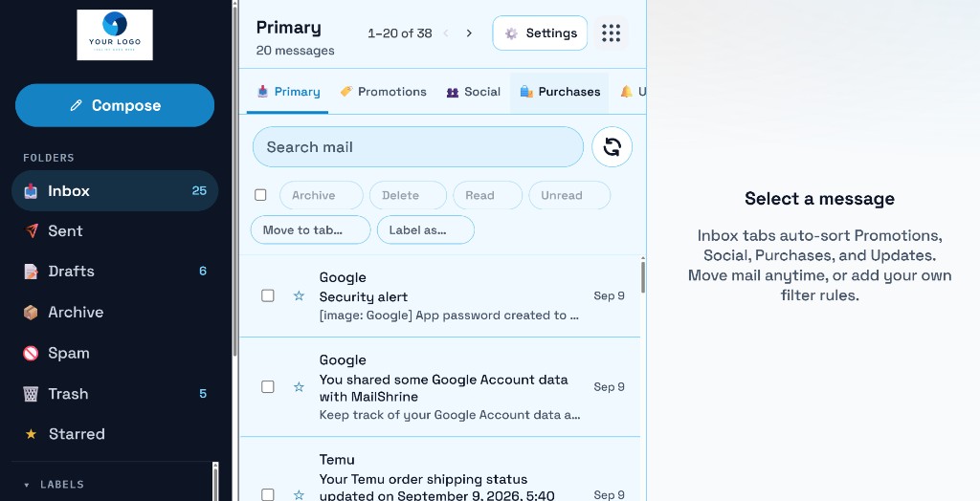Mark selected as Read
Screen dimensions: 980x501
pyautogui.click(x=487, y=196)
